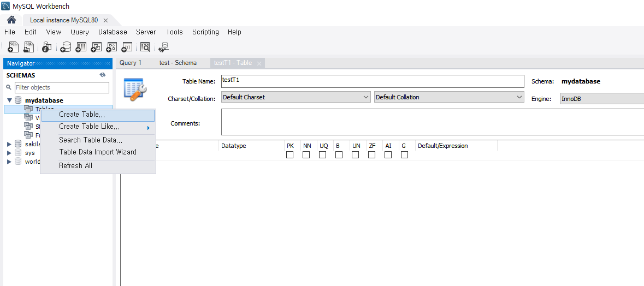Open the InnoDB Engine dropdown

(x=602, y=99)
